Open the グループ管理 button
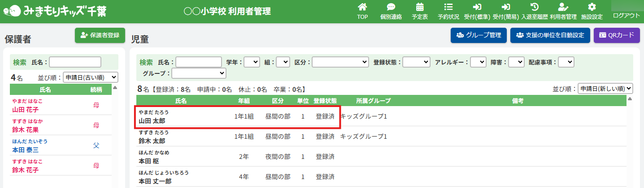 (x=479, y=35)
